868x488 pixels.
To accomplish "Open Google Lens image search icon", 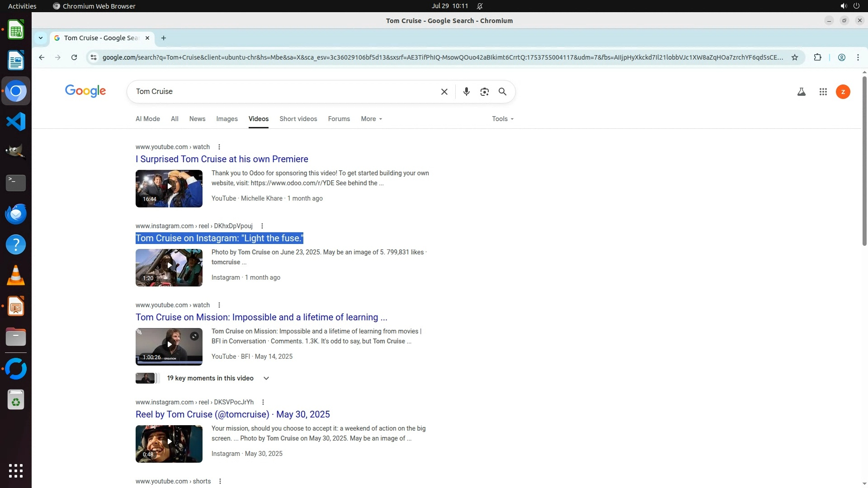I will pos(484,92).
